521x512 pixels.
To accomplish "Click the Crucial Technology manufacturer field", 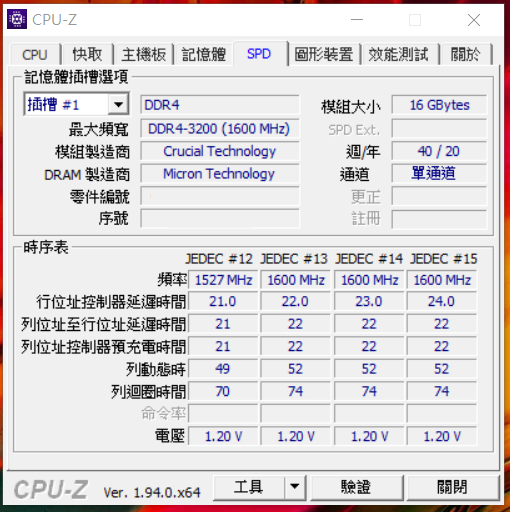I will [220, 151].
